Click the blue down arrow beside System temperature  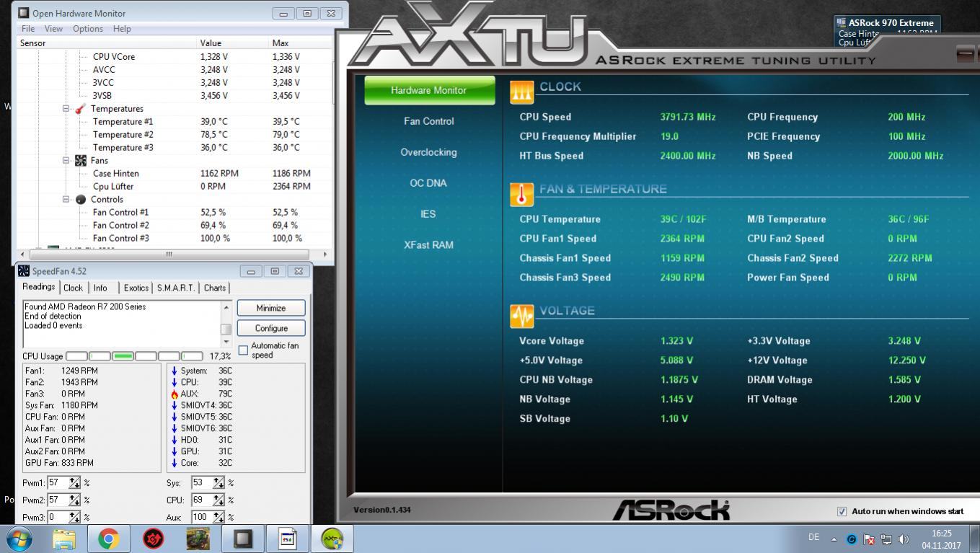pos(175,371)
